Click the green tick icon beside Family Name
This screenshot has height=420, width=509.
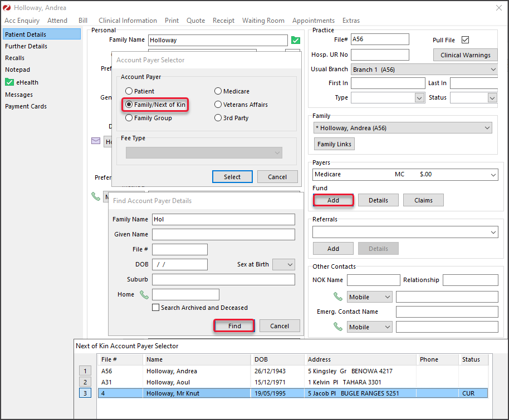click(x=296, y=40)
